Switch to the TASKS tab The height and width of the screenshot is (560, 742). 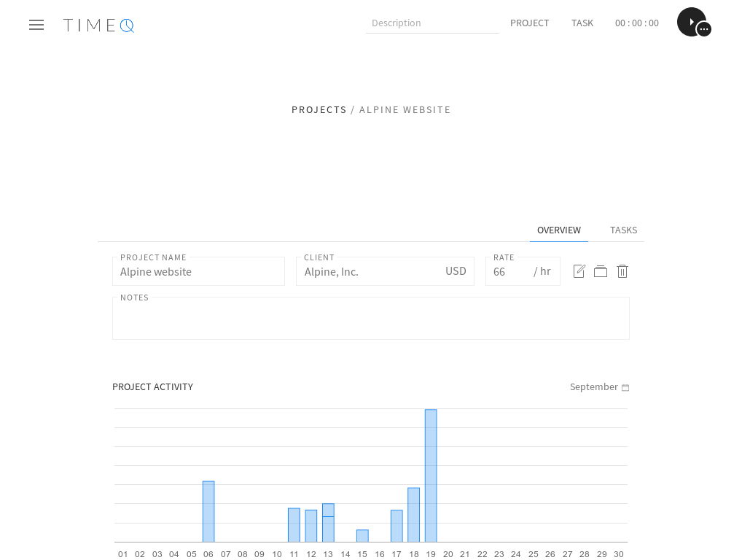coord(623,230)
